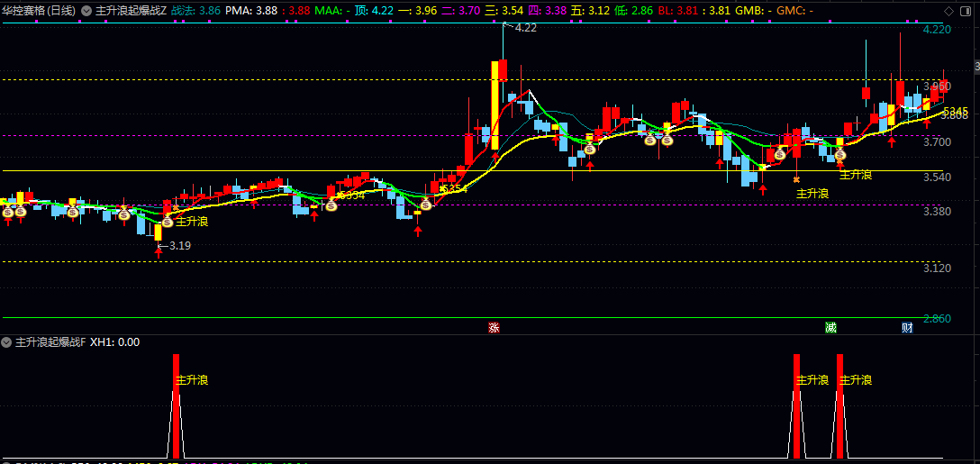Select the GMC: - readout
The width and height of the screenshot is (980, 464).
pyautogui.click(x=795, y=11)
